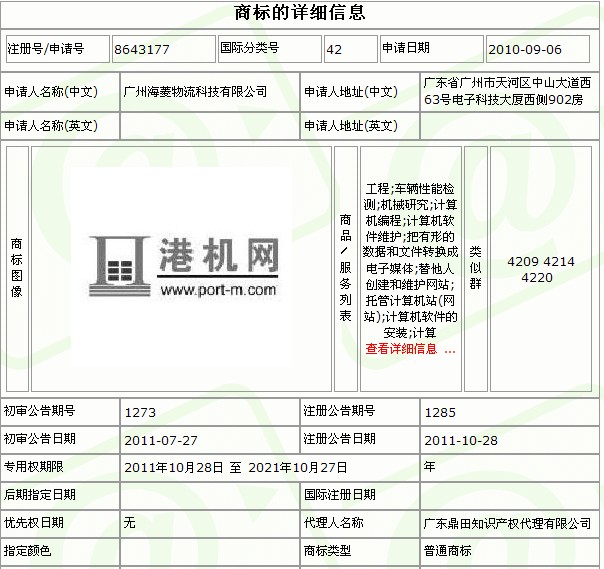This screenshot has width=604, height=569.
Task: Click the 港机网 trademark image
Action: click(183, 267)
